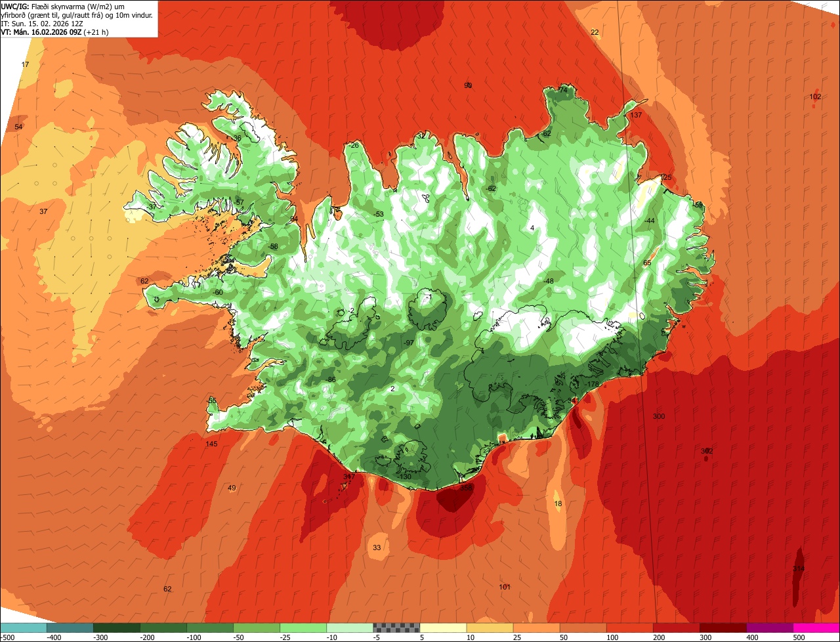Click the checkered gray legend swatch (-5 to 5)
840x642 pixels.
click(396, 628)
